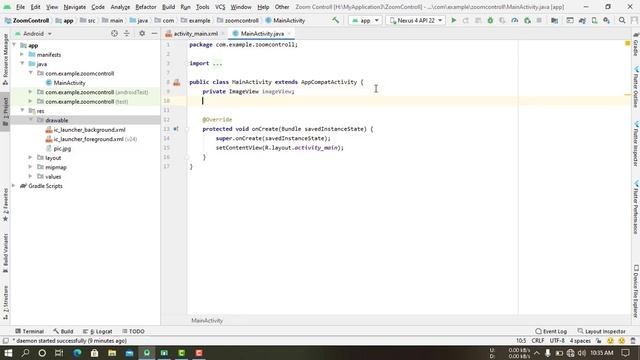Expand the manifests folder
Viewport: 640px width, 360px height.
pyautogui.click(x=22, y=54)
